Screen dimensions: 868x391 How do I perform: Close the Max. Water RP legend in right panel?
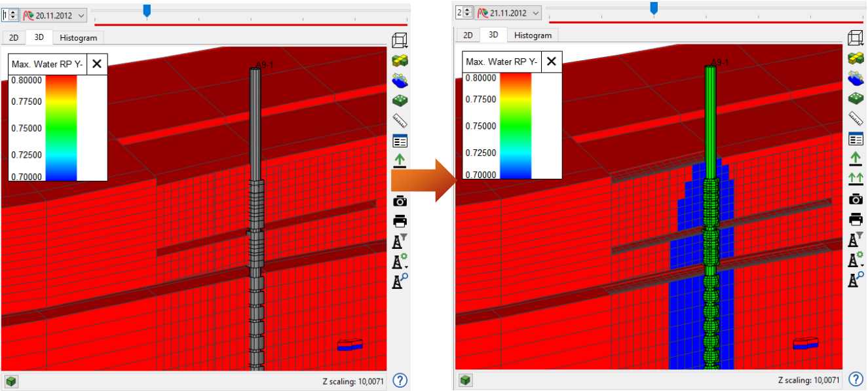click(552, 62)
